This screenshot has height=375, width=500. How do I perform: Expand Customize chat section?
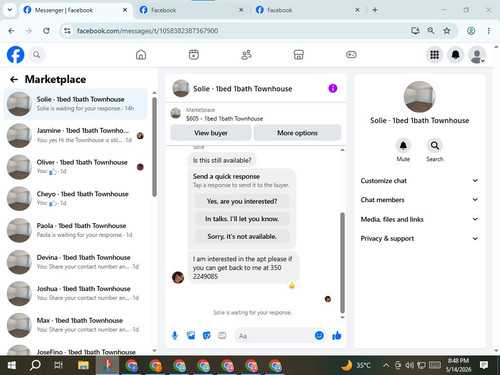[419, 181]
